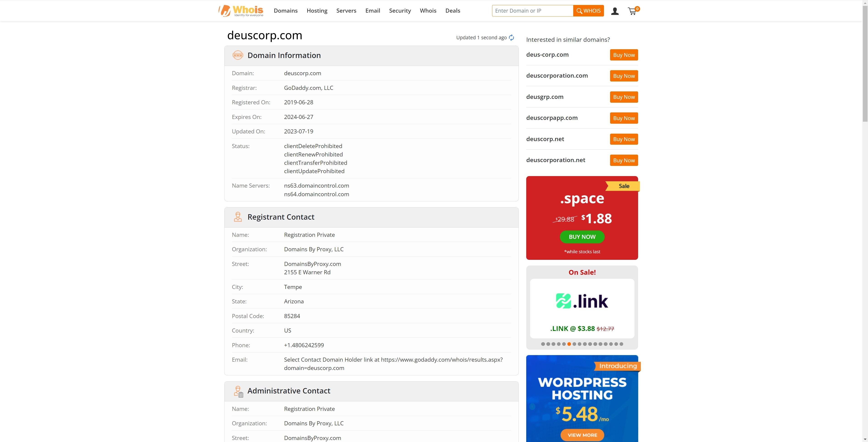This screenshot has width=868, height=442.
Task: Click the refresh icon next to updated time
Action: click(511, 38)
